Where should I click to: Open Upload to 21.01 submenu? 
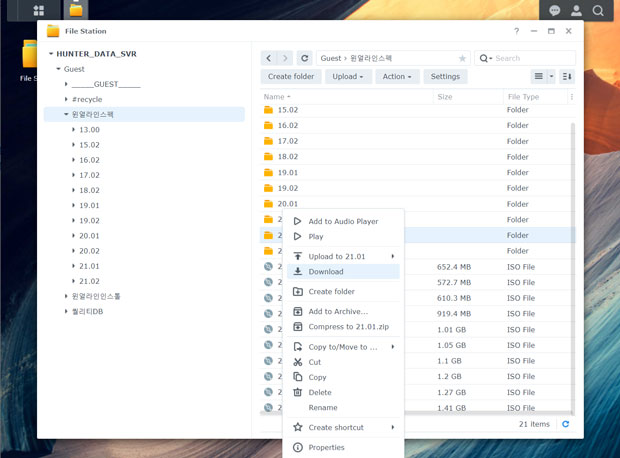343,256
